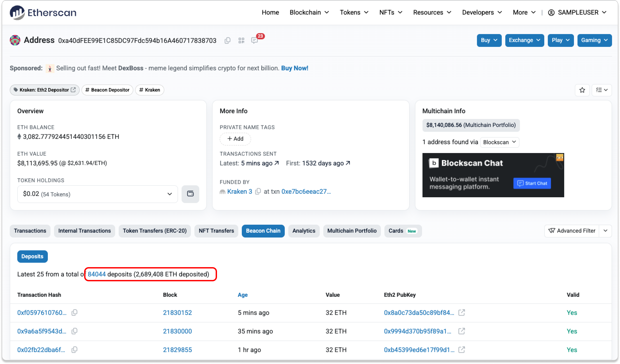Open the Blockscan source dropdown
620x364 pixels.
499,142
